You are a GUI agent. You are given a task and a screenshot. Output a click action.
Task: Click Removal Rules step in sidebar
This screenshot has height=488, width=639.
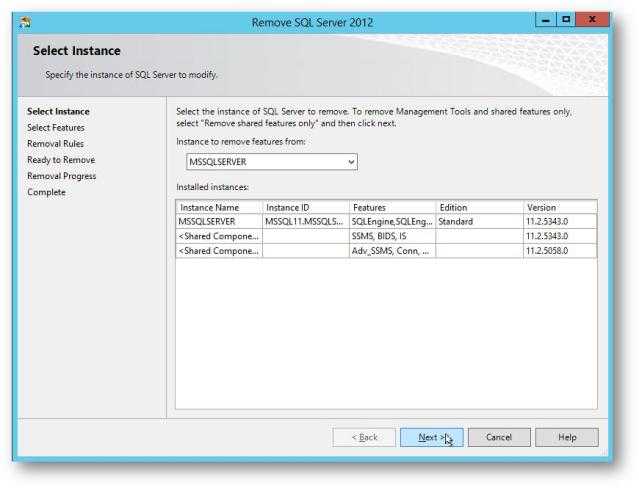[x=55, y=144]
